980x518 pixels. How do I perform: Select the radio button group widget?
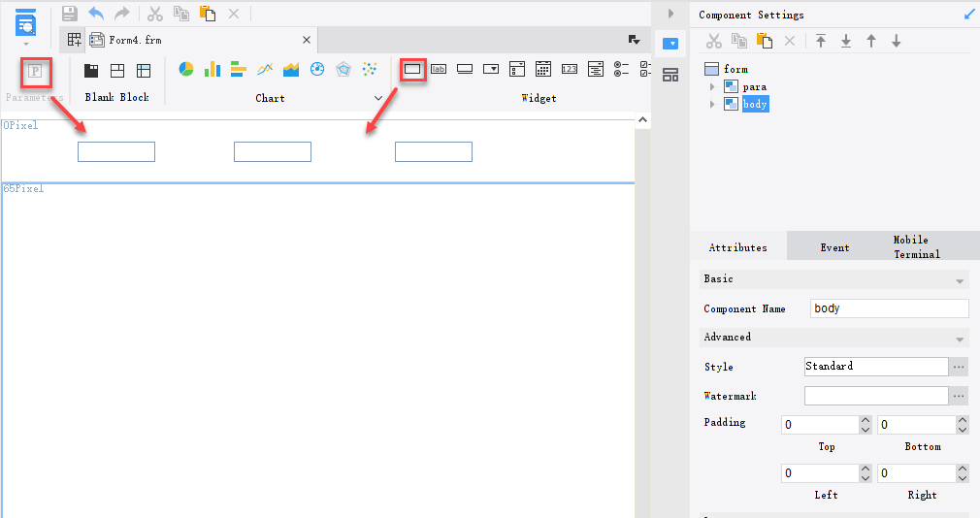pyautogui.click(x=621, y=69)
